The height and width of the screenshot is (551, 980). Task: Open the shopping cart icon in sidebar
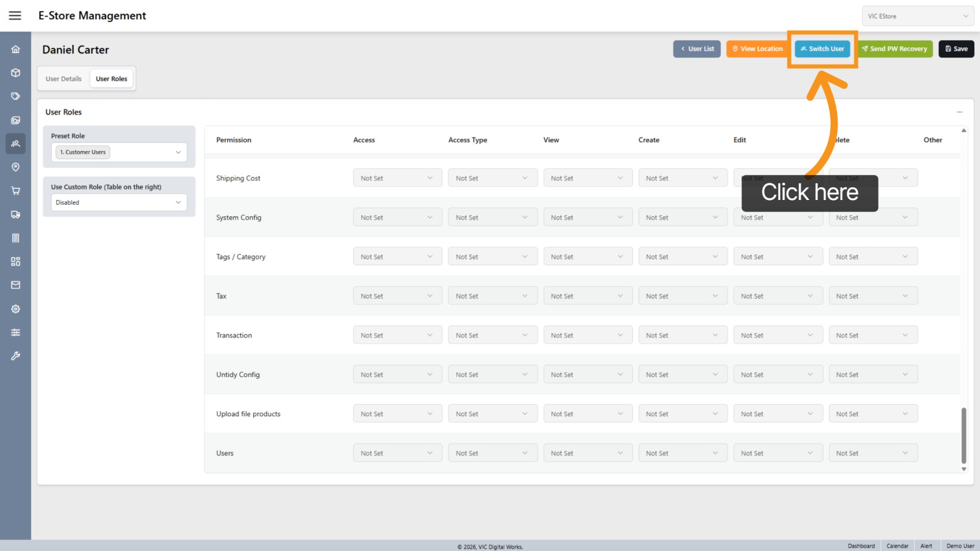16,191
